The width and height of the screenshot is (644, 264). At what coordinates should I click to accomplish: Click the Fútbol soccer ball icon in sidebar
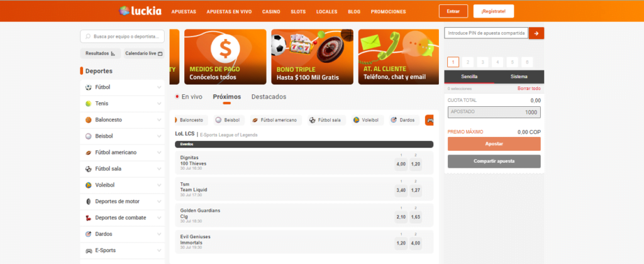point(88,87)
